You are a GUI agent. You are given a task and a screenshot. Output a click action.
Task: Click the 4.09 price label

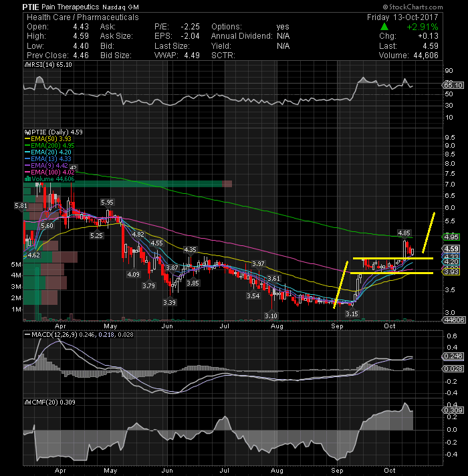click(133, 274)
